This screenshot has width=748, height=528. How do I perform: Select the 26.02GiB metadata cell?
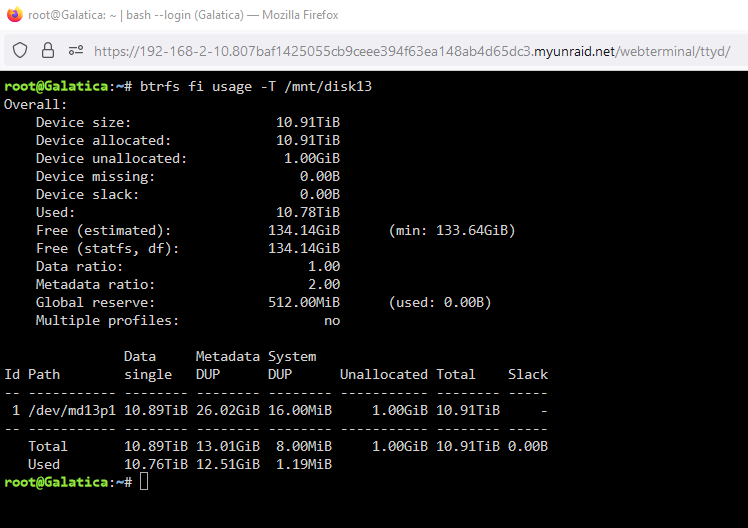click(228, 410)
